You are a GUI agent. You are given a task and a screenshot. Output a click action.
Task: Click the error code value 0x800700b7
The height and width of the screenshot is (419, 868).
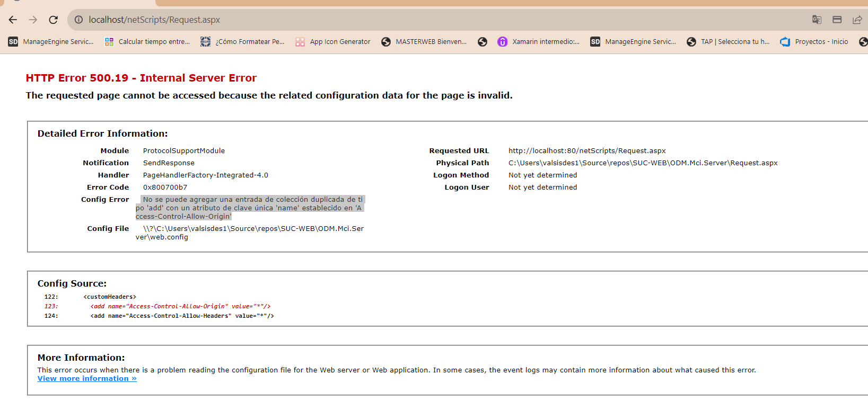click(165, 188)
